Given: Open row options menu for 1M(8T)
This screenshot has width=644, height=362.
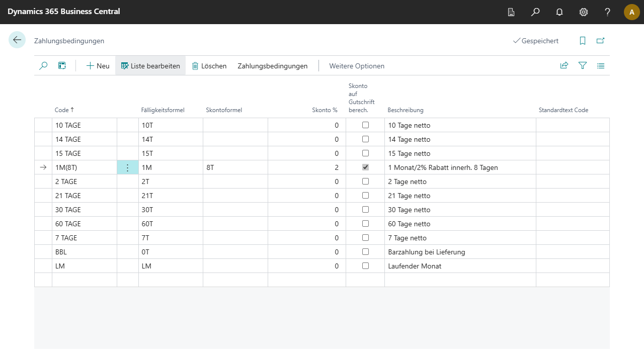Looking at the screenshot, I should (128, 167).
